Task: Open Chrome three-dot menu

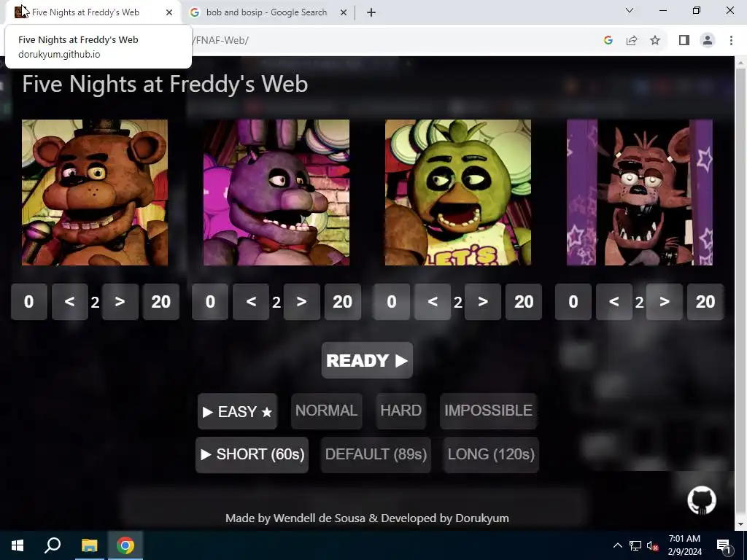Action: (731, 41)
